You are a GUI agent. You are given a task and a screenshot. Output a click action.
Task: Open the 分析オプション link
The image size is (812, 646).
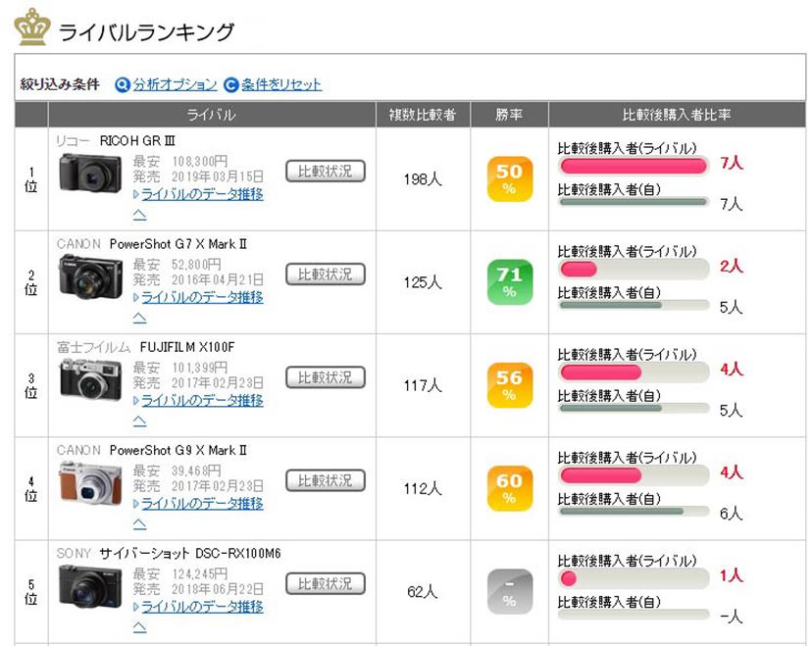tap(175, 84)
